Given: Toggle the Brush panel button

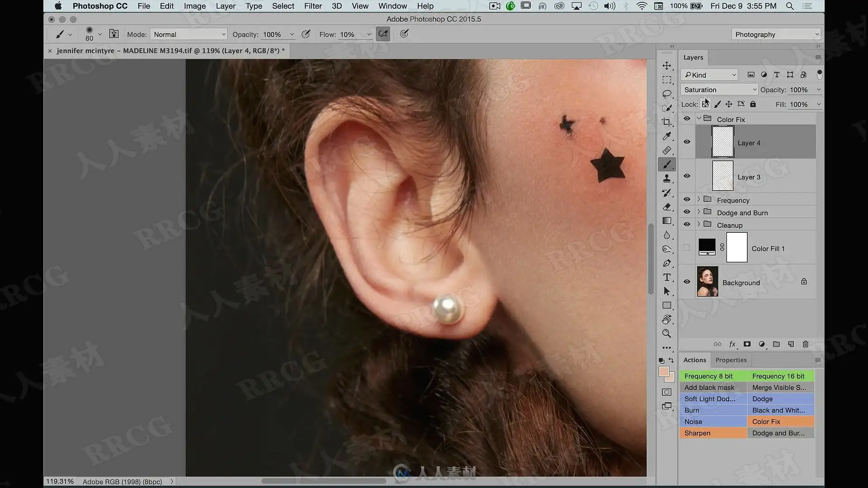Looking at the screenshot, I should click(114, 34).
